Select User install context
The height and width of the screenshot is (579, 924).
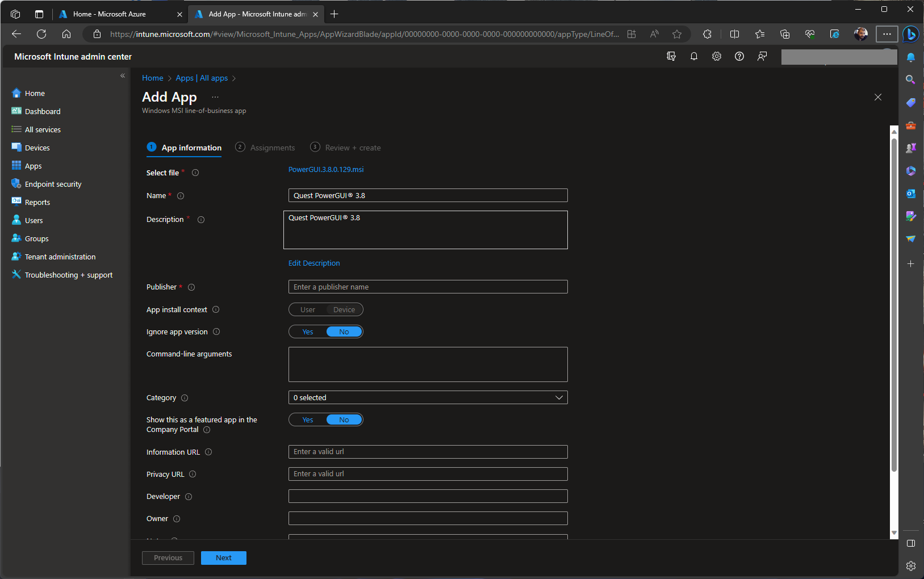[x=308, y=310]
